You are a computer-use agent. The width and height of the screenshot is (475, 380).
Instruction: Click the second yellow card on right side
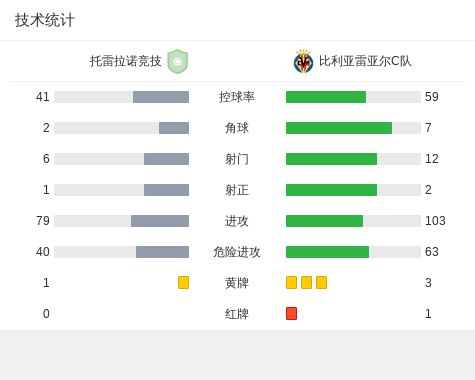tap(306, 282)
